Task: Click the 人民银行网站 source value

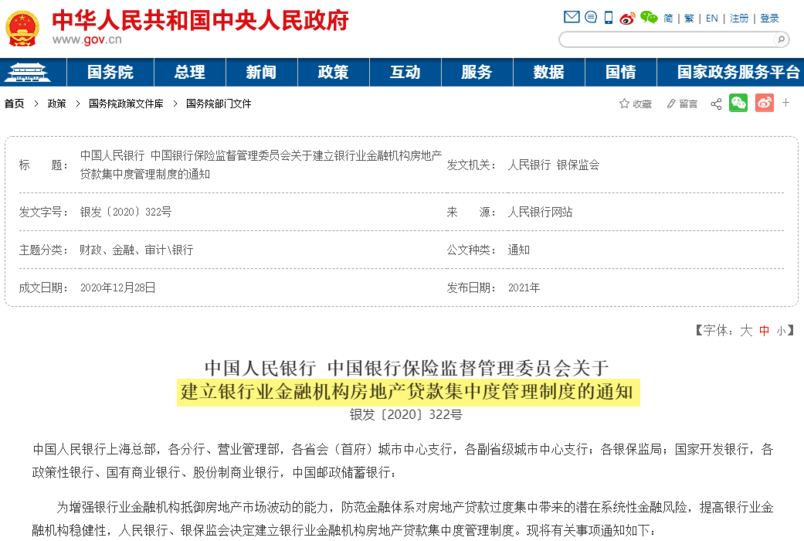Action: 540,212
